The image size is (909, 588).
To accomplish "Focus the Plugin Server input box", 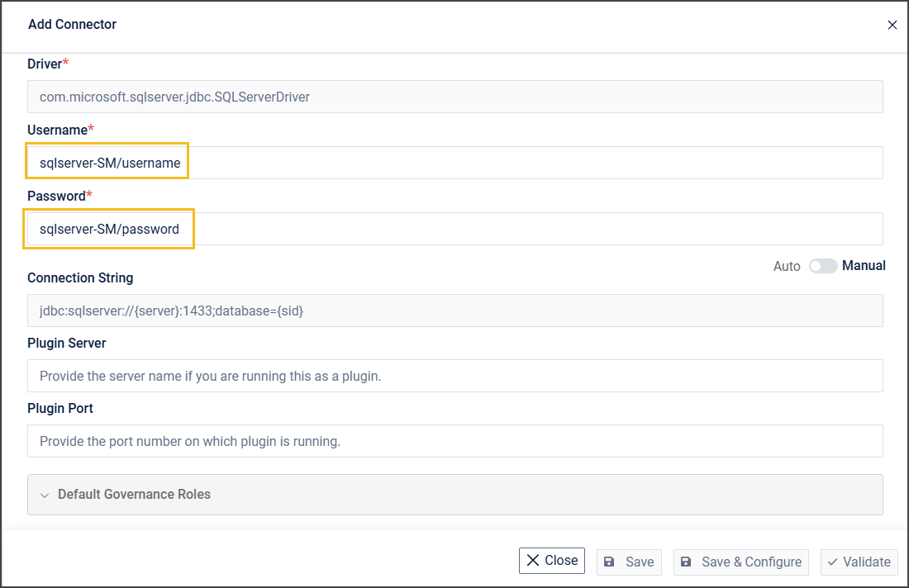I will tap(454, 376).
